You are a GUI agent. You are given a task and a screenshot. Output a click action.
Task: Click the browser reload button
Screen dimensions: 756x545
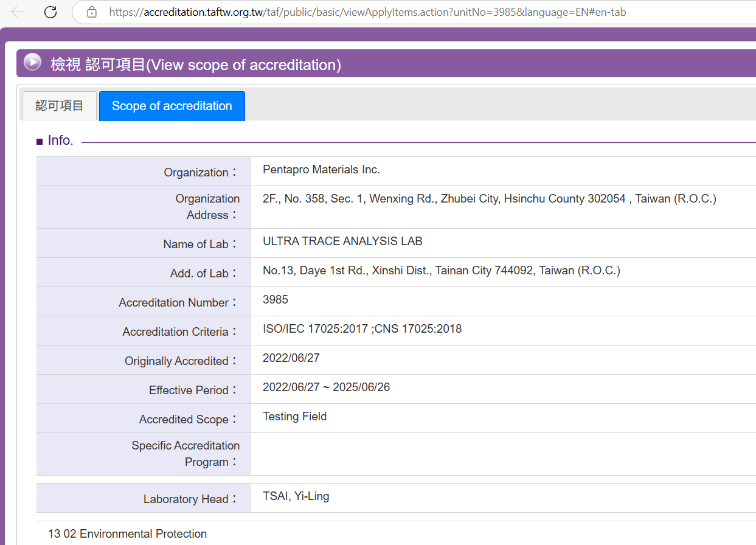point(50,12)
